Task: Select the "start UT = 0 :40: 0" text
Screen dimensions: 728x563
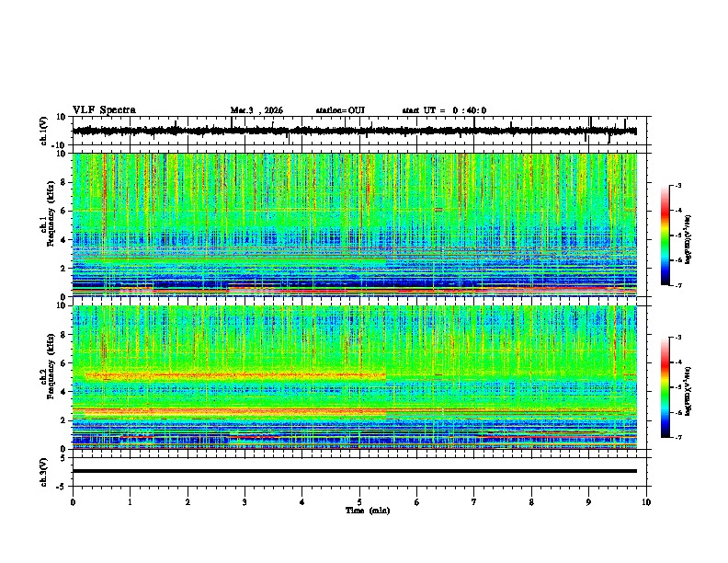Action: click(x=444, y=110)
